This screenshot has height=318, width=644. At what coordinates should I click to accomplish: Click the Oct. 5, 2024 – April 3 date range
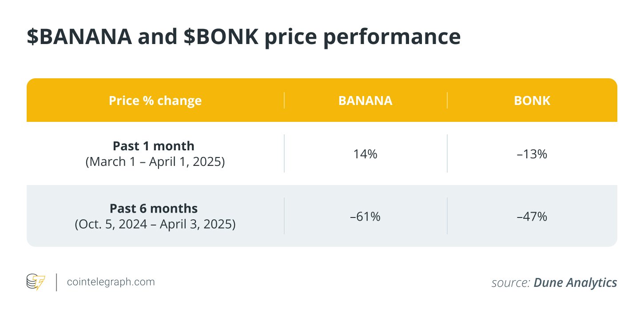155,224
